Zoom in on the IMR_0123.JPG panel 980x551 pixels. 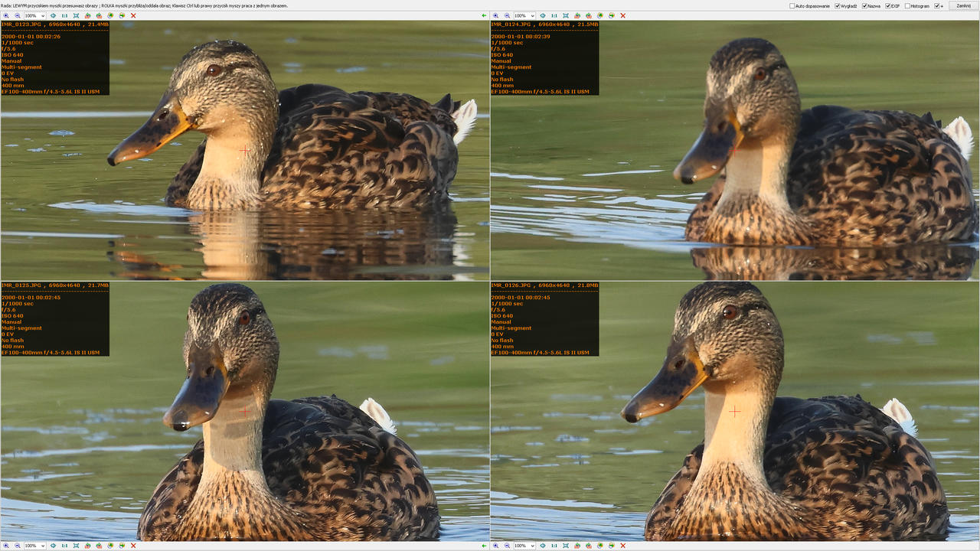(x=6, y=15)
